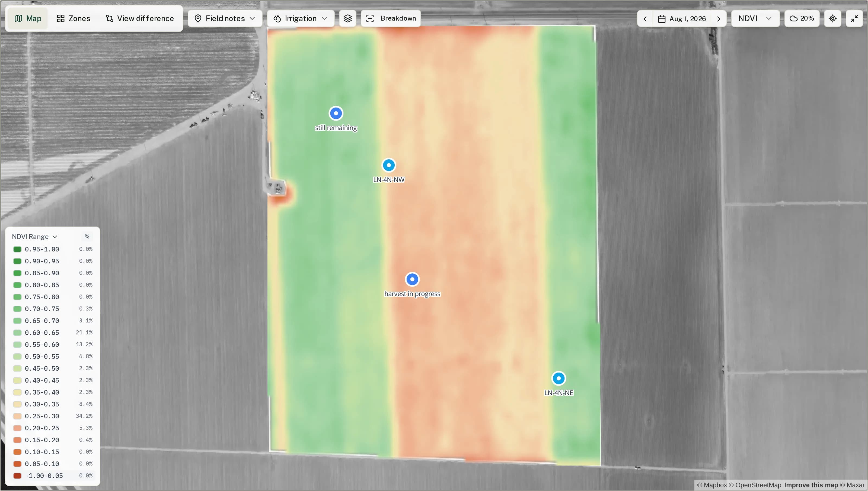Switch to the Zones tab

pyautogui.click(x=74, y=18)
